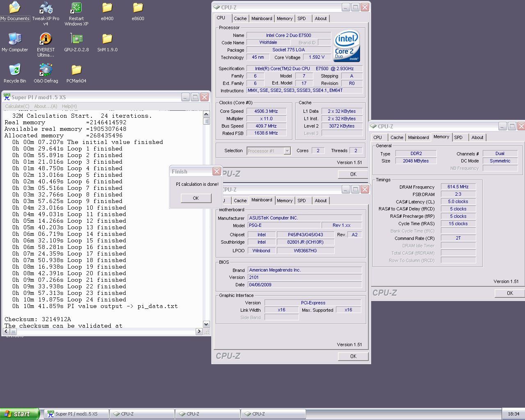Open PCMark04 folder
Viewport: 525px width, 420px height.
tap(76, 73)
